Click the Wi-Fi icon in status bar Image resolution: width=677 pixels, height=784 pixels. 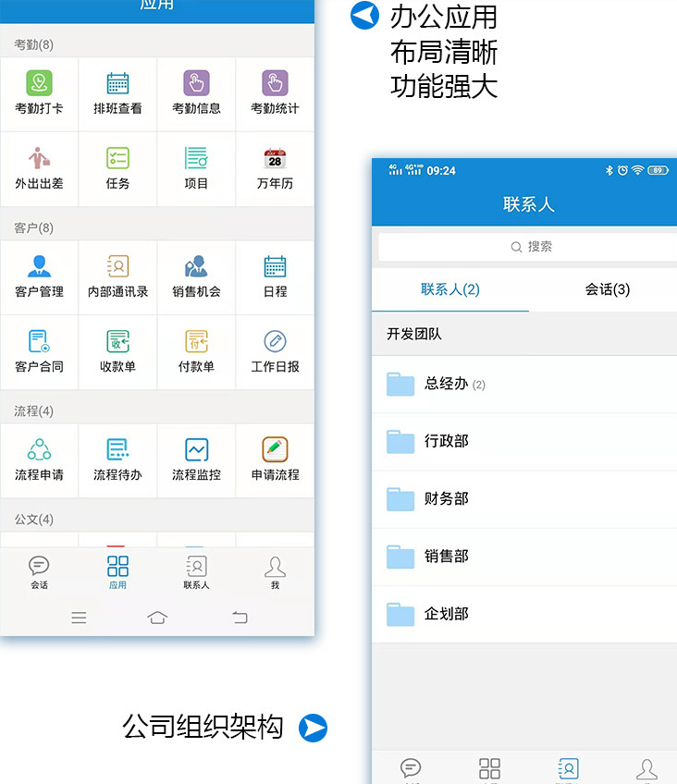click(637, 170)
